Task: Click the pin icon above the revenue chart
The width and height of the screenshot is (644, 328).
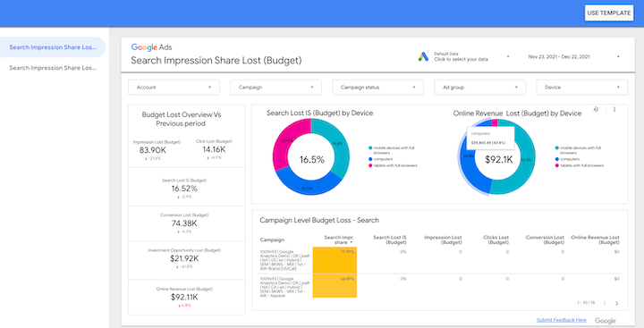Action: (597, 109)
